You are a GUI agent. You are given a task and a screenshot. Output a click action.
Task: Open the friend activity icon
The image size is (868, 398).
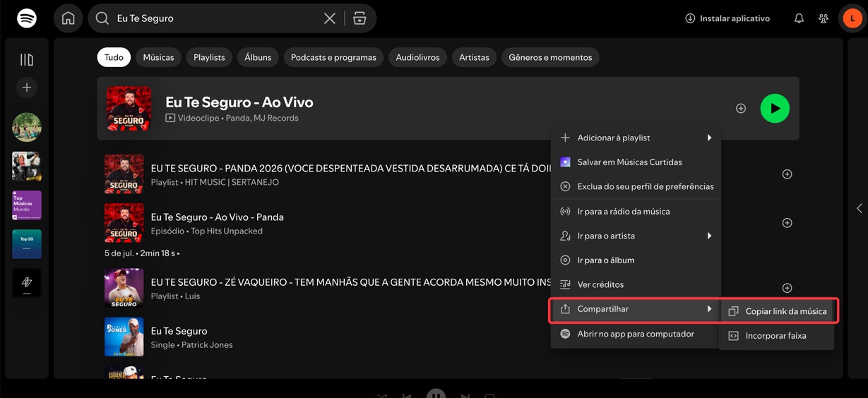pos(824,18)
